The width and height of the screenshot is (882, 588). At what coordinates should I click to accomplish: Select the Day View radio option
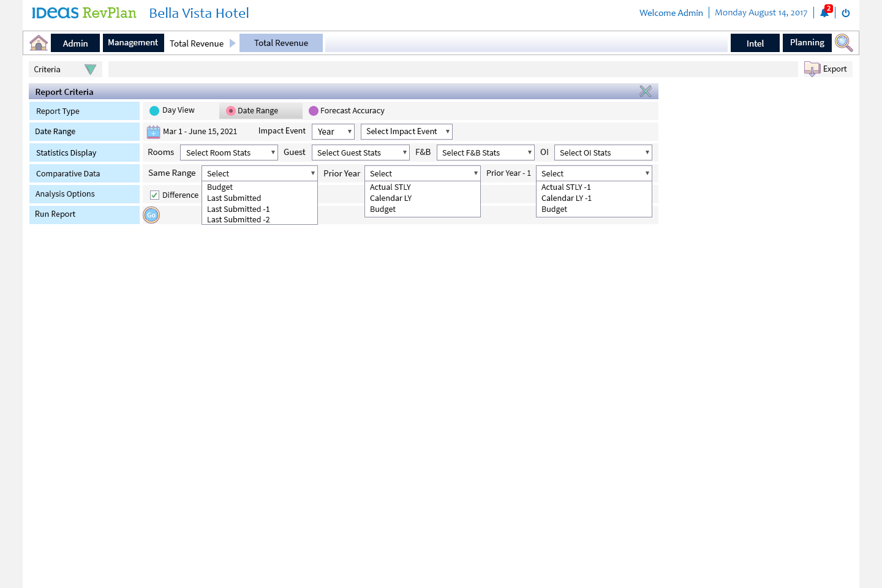(x=154, y=111)
